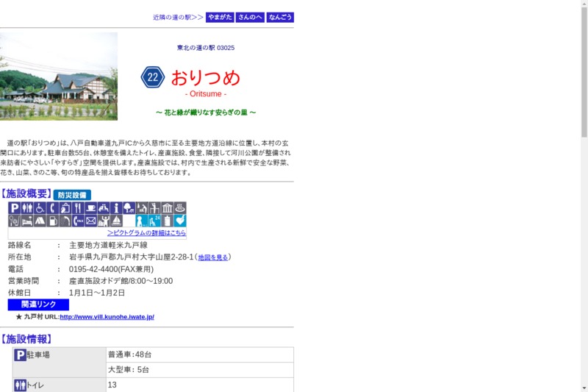
Task: Click the roadside station building photo
Action: [59, 76]
